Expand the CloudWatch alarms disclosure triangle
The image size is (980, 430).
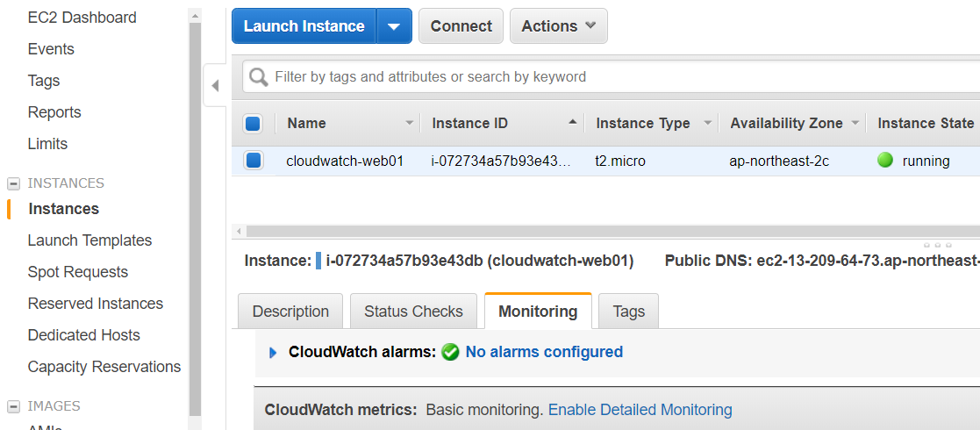[x=273, y=353]
